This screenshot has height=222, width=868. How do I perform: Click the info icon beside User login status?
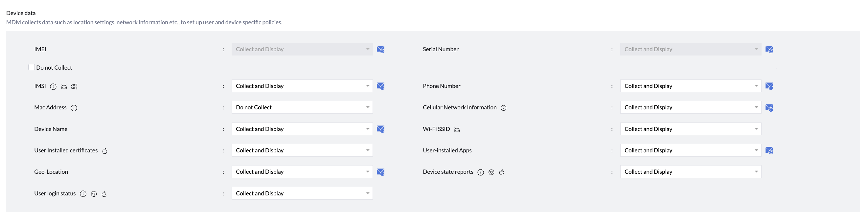click(x=83, y=194)
